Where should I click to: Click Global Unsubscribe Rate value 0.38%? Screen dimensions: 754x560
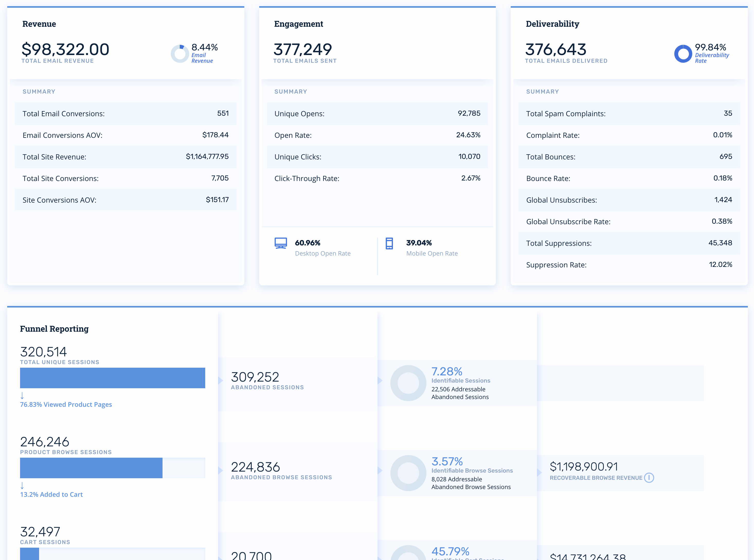[722, 221]
